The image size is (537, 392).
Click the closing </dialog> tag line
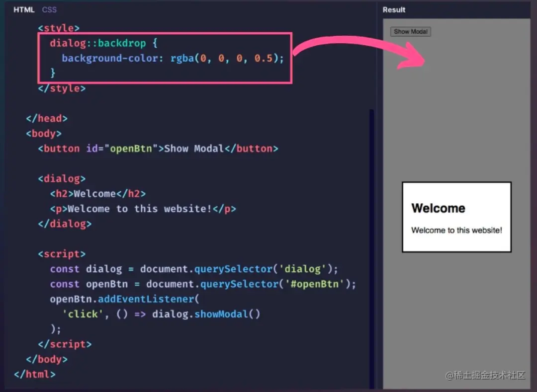click(x=65, y=224)
